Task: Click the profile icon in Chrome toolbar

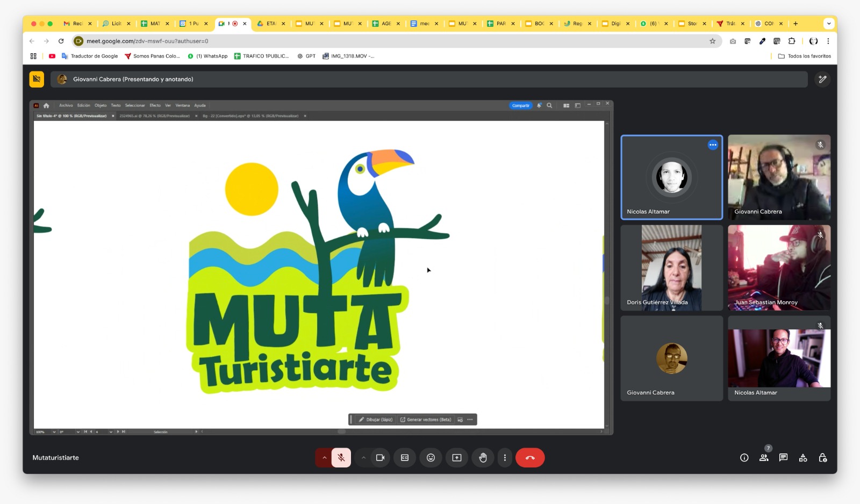Action: tap(813, 41)
